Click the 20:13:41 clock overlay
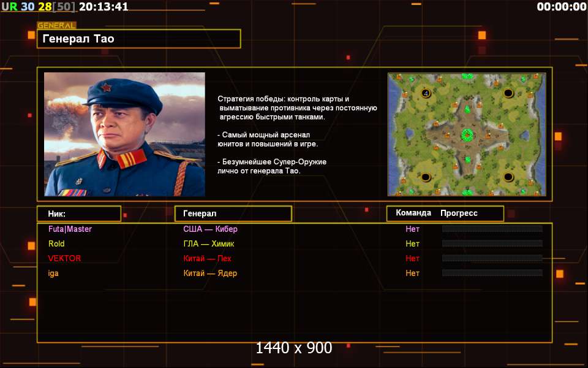Viewport: 588px width, 368px height. 104,6
